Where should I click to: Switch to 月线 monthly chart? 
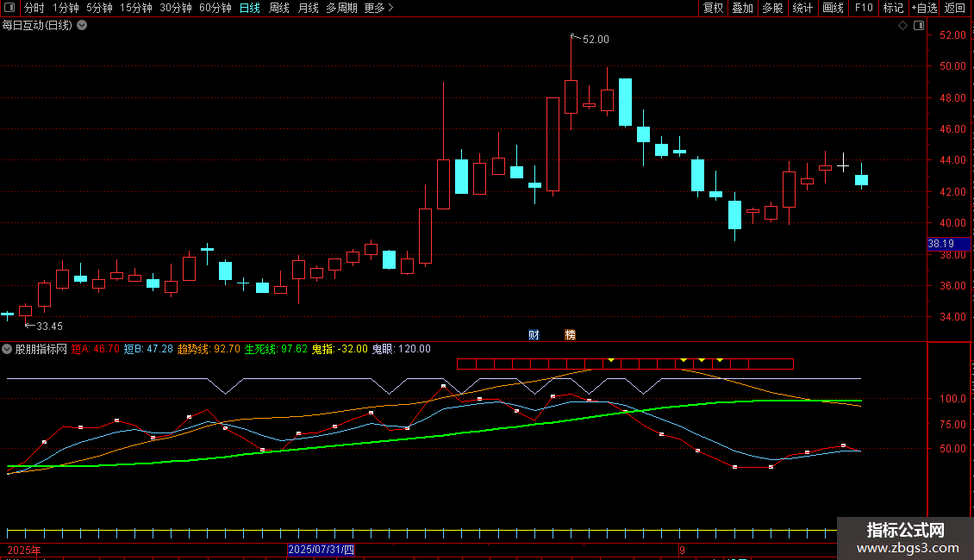(308, 8)
